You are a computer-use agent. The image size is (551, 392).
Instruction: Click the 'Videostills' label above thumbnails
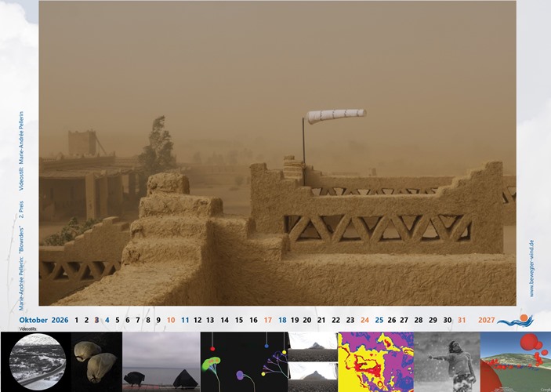click(x=27, y=329)
